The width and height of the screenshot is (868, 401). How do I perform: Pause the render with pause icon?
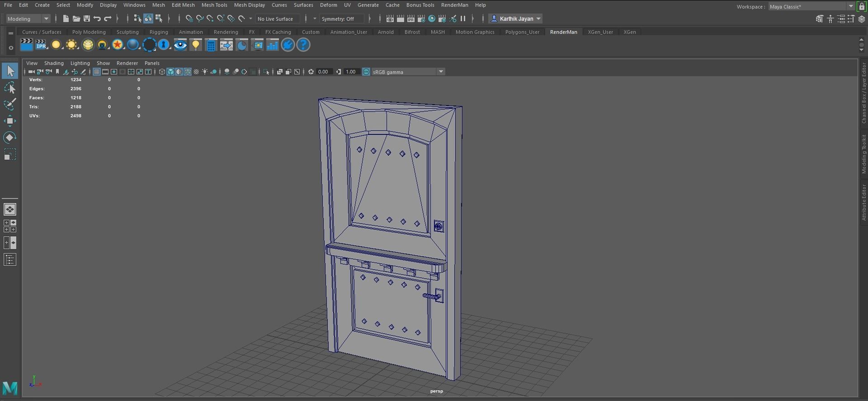click(x=463, y=19)
